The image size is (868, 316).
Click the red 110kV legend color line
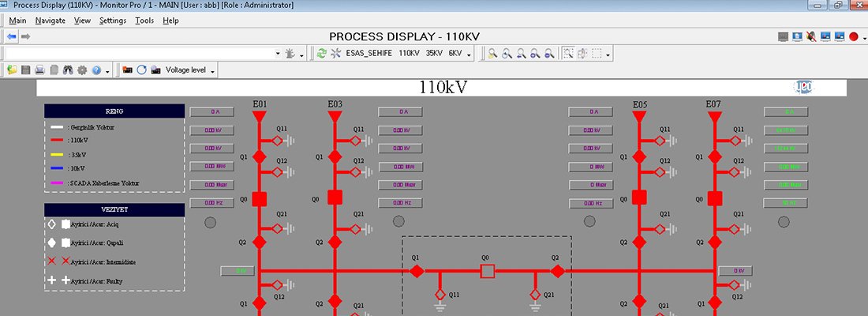click(x=56, y=141)
